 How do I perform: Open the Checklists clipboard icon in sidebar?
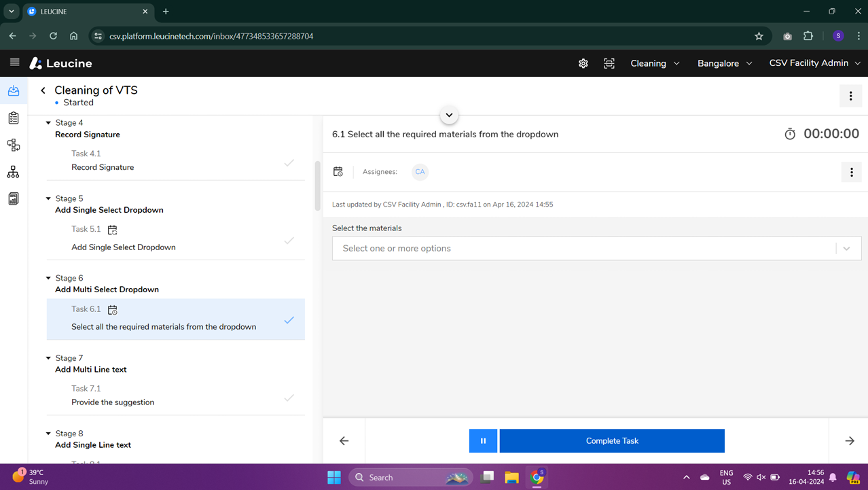coord(13,118)
